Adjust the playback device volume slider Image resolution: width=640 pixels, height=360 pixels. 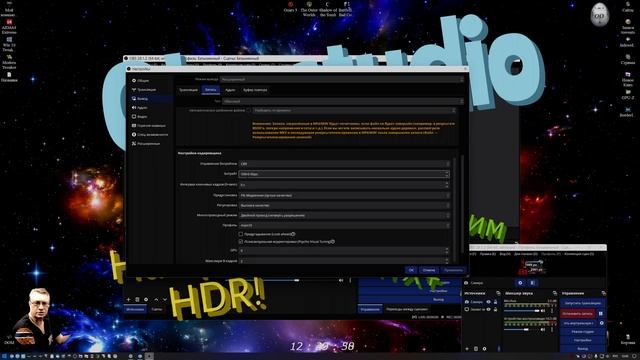[x=522, y=329]
